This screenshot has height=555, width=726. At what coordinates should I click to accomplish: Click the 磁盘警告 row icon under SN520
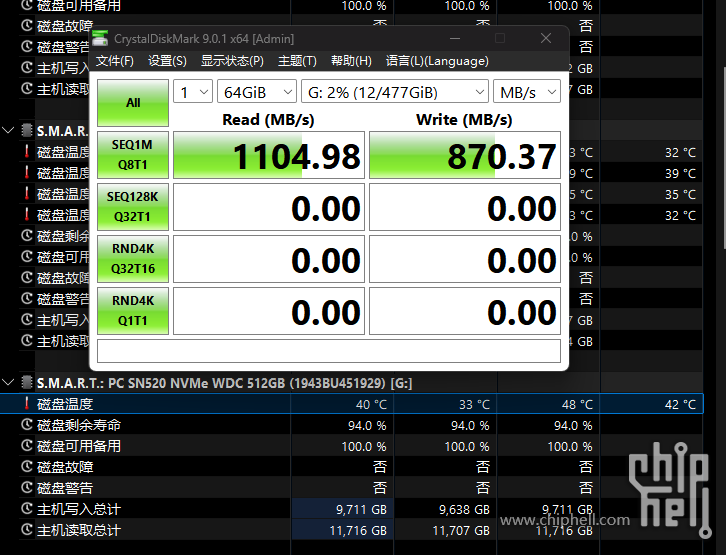pos(27,488)
